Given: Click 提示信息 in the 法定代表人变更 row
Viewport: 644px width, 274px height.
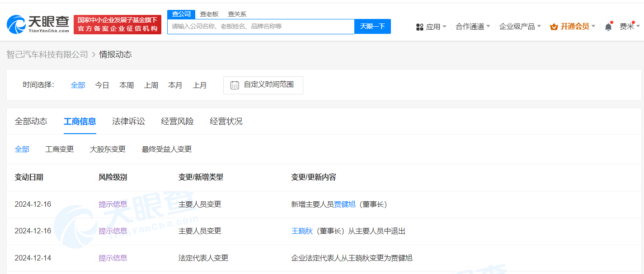Looking at the screenshot, I should click(113, 258).
